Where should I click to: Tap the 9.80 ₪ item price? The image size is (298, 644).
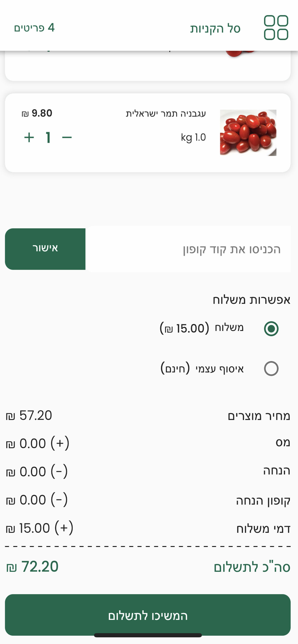(x=37, y=113)
